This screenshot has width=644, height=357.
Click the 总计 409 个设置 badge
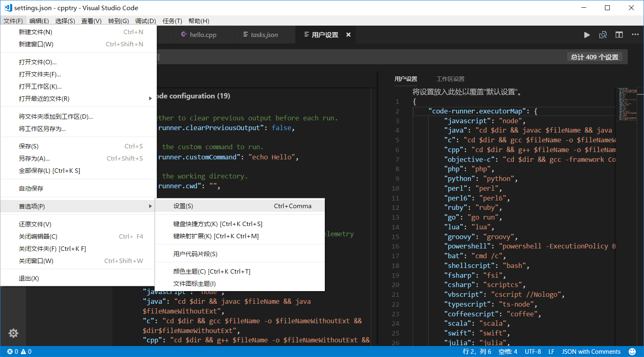(594, 57)
